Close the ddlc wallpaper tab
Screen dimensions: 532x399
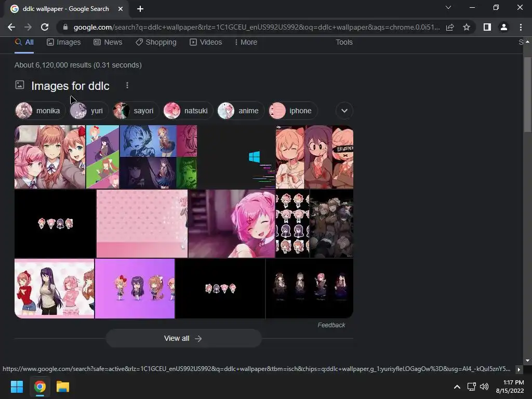tap(121, 9)
